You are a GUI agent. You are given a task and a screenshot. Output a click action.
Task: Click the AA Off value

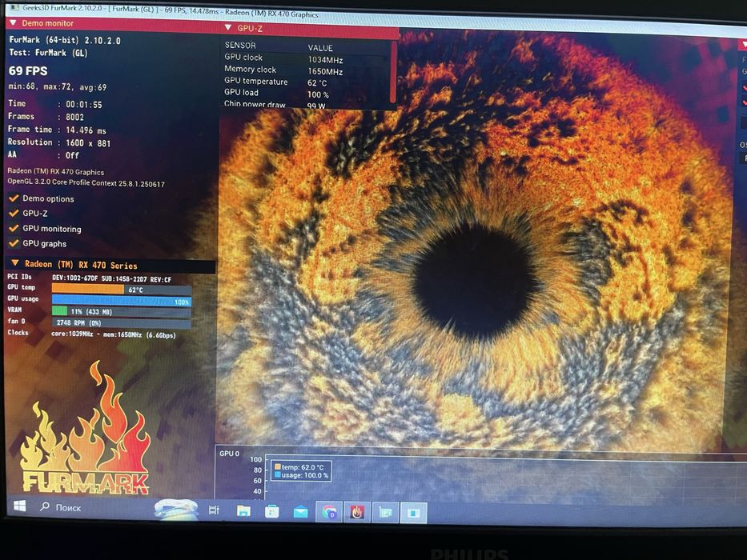(x=72, y=155)
